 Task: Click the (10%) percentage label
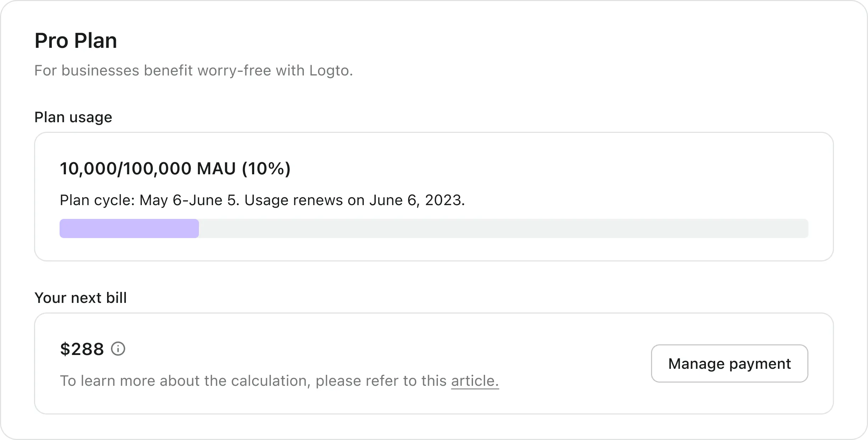coord(266,169)
